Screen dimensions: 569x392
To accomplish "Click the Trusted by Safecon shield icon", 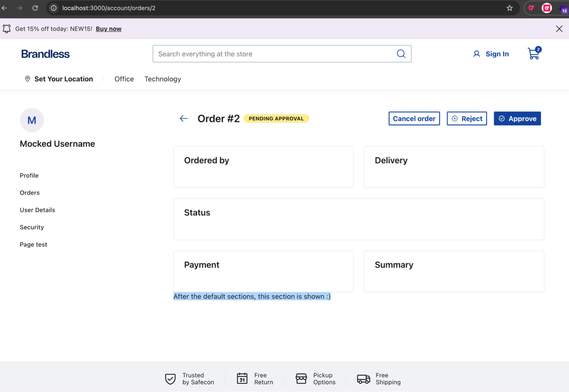I will 170,379.
